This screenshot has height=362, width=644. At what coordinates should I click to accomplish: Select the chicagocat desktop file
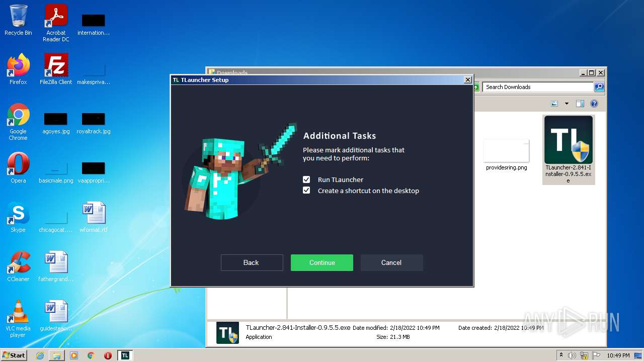[56, 221]
